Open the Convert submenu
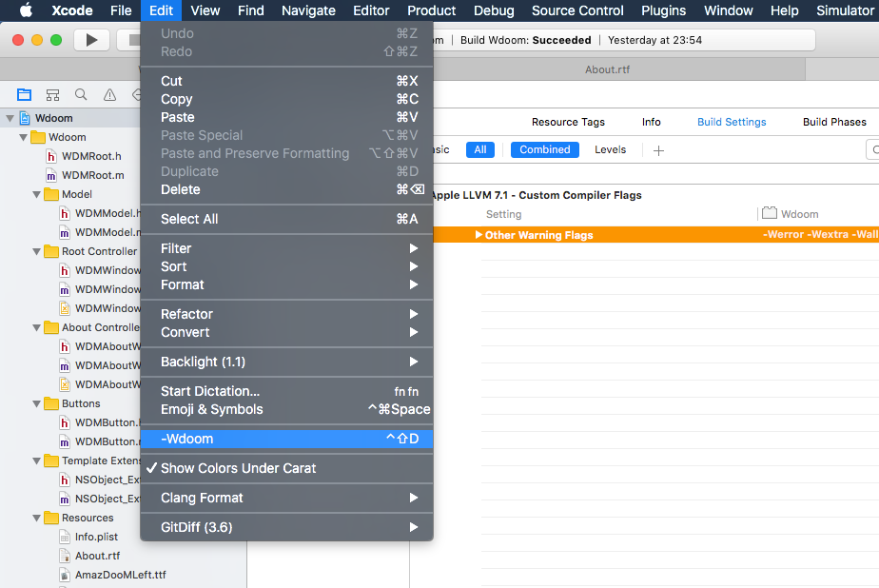The width and height of the screenshot is (879, 588). pyautogui.click(x=286, y=332)
